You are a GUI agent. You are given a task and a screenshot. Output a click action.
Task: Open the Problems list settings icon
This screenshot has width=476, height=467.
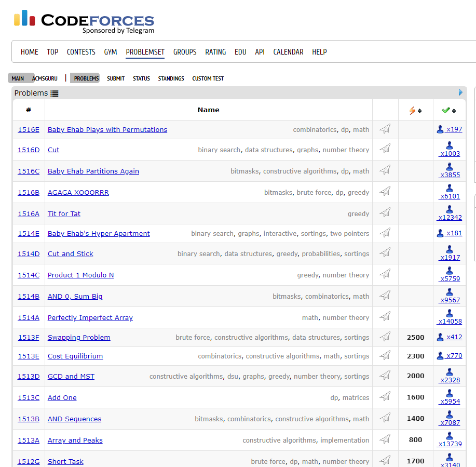[55, 94]
